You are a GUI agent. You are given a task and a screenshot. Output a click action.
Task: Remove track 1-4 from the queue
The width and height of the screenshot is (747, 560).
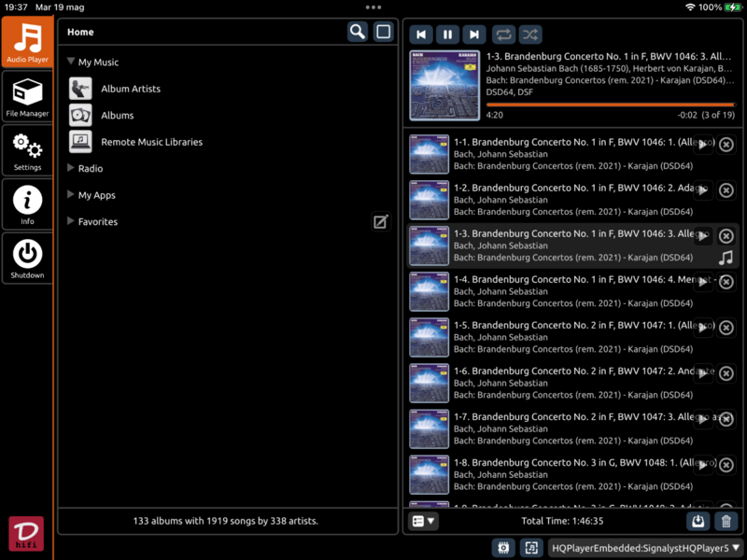click(726, 282)
